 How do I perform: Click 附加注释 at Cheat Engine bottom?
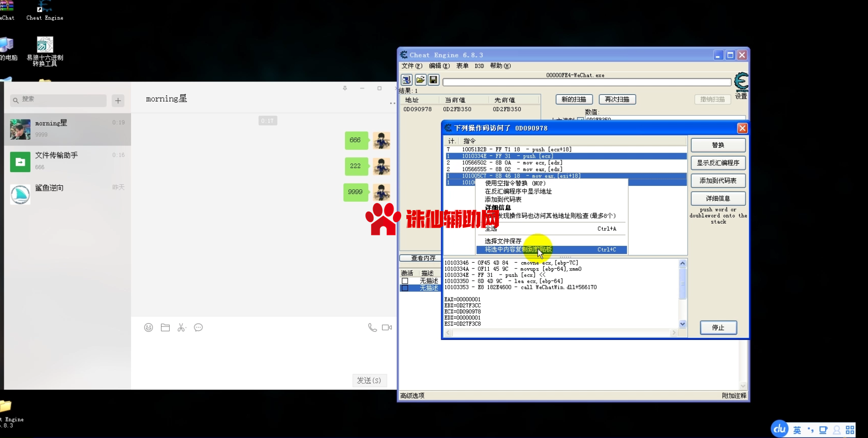pyautogui.click(x=734, y=396)
